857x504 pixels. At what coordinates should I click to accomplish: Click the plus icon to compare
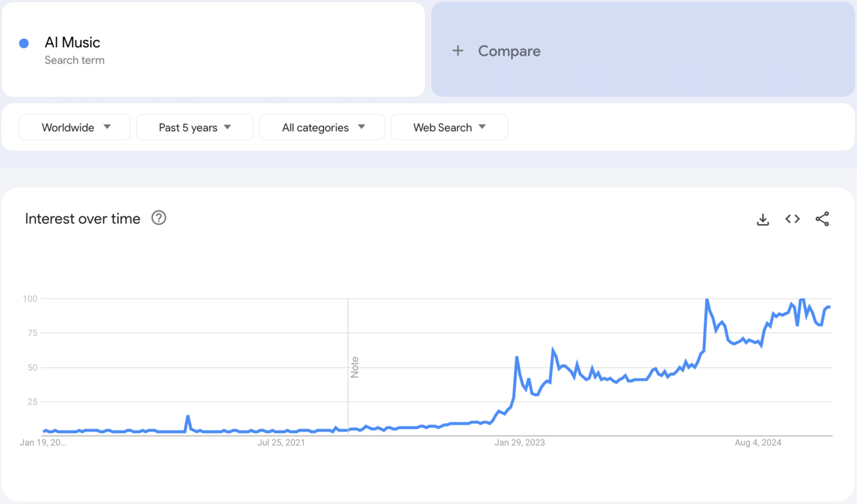pyautogui.click(x=458, y=50)
